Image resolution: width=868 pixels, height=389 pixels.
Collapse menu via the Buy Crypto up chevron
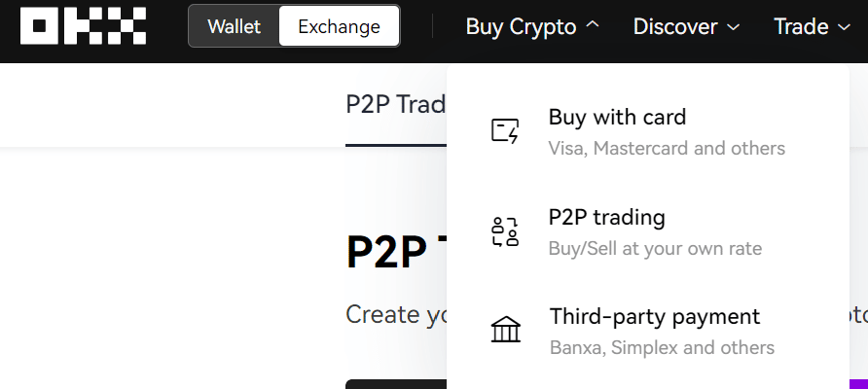(x=592, y=25)
